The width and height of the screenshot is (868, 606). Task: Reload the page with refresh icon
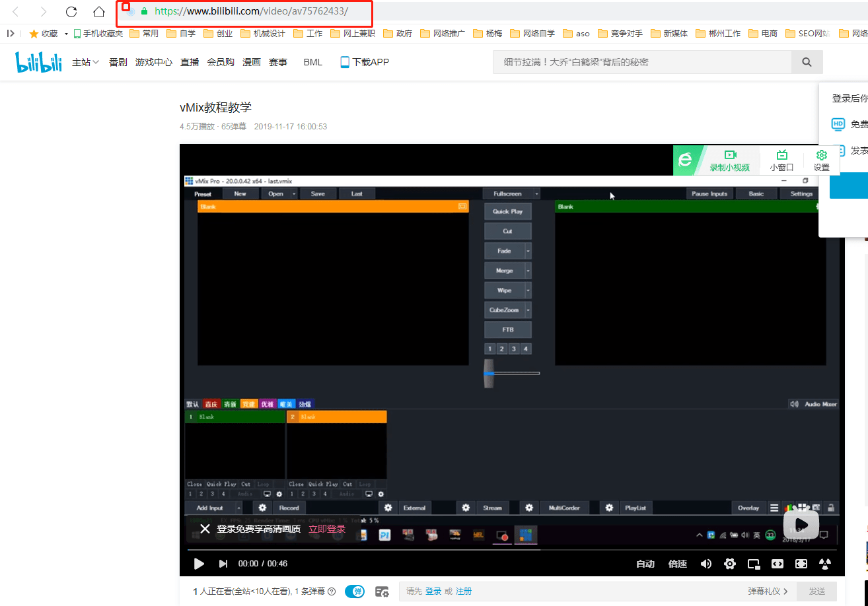click(x=71, y=12)
